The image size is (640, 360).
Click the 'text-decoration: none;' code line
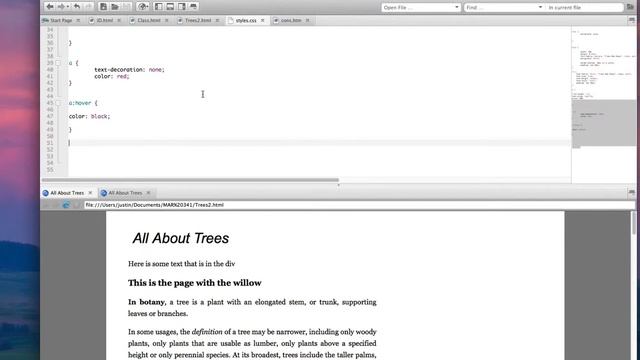coord(129,70)
